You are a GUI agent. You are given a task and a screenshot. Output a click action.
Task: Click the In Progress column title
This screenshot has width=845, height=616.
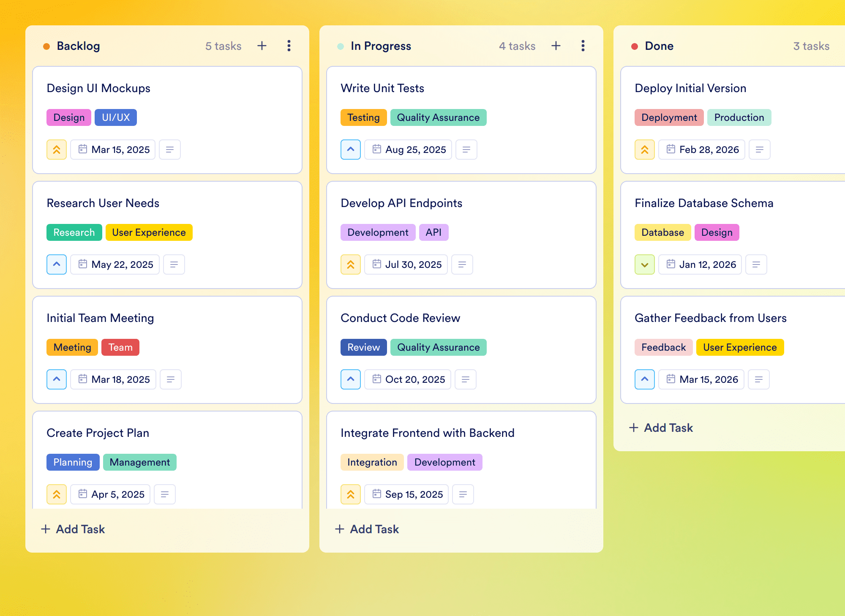381,46
